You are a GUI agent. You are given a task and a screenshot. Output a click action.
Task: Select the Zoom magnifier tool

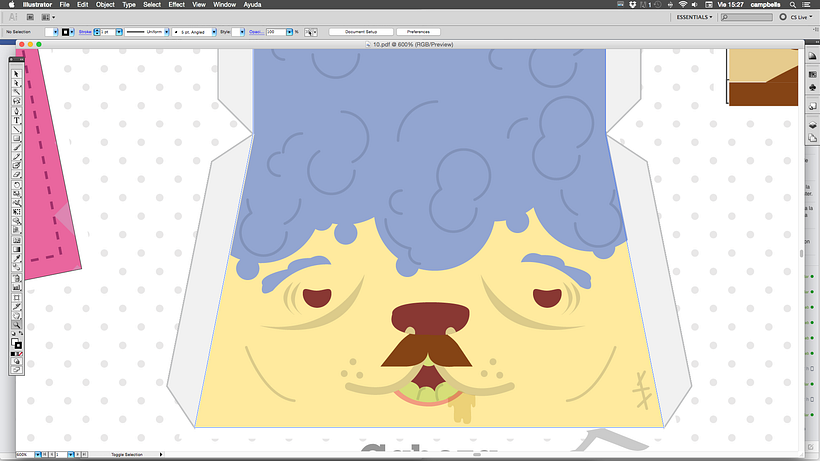coord(16,325)
